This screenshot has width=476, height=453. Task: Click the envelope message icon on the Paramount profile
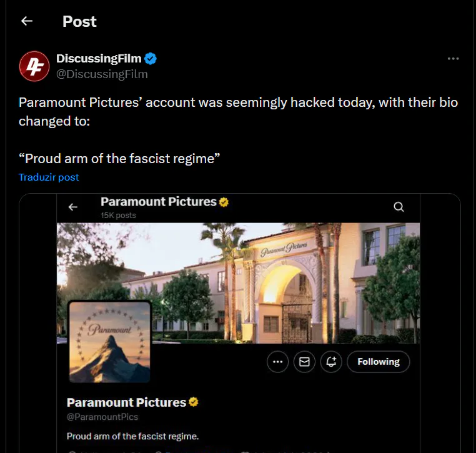(304, 362)
